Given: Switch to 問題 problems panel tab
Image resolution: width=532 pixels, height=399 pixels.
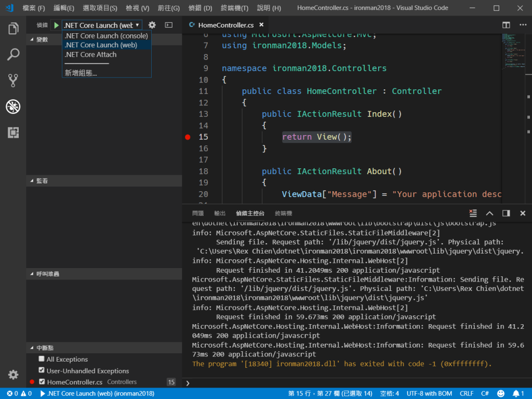Looking at the screenshot, I should 198,213.
